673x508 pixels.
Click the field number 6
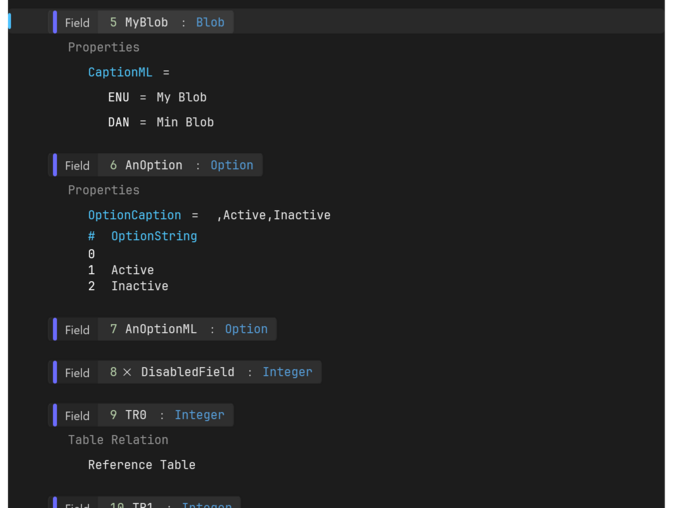[113, 165]
